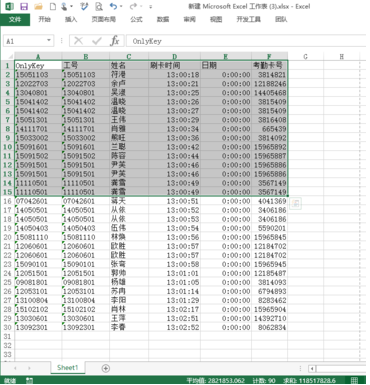
Task: Click the Normal view icon in status bar
Action: (x=355, y=380)
